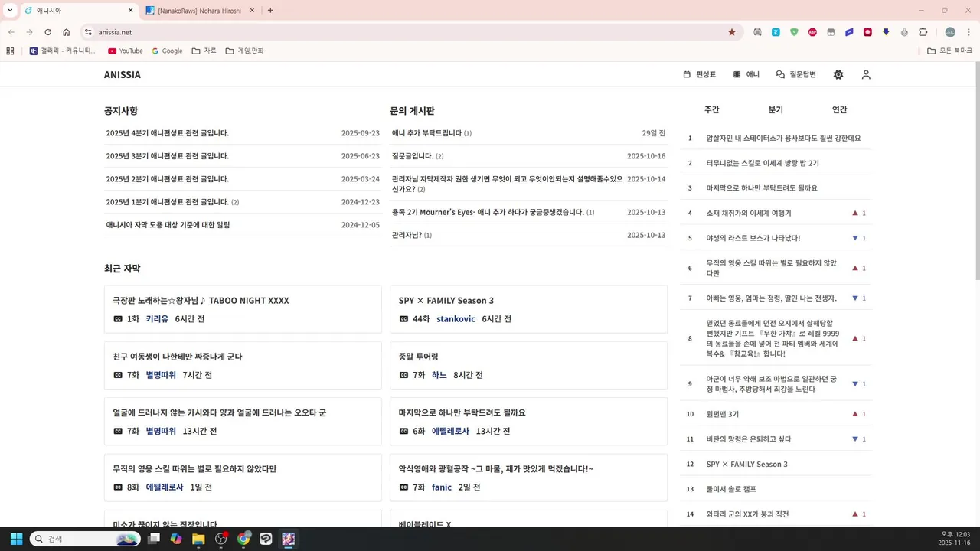The image size is (980, 551).
Task: Close the 애니시아 tab
Action: pyautogui.click(x=130, y=11)
